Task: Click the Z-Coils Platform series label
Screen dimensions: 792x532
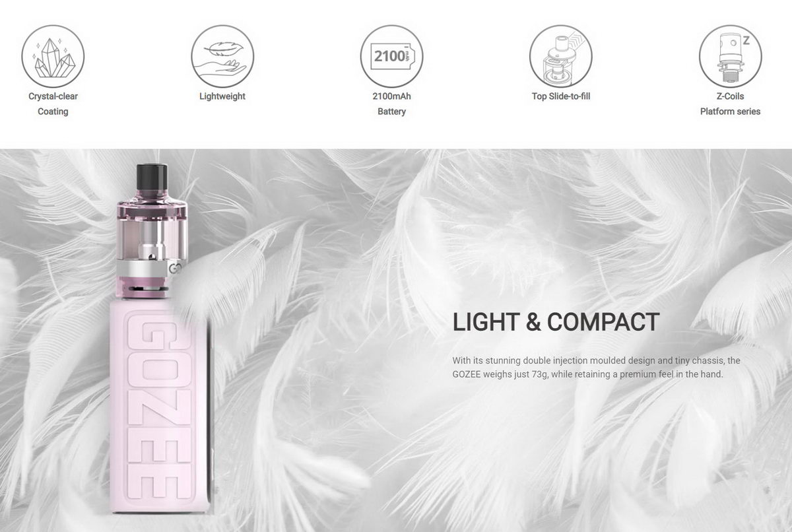Action: 730,104
